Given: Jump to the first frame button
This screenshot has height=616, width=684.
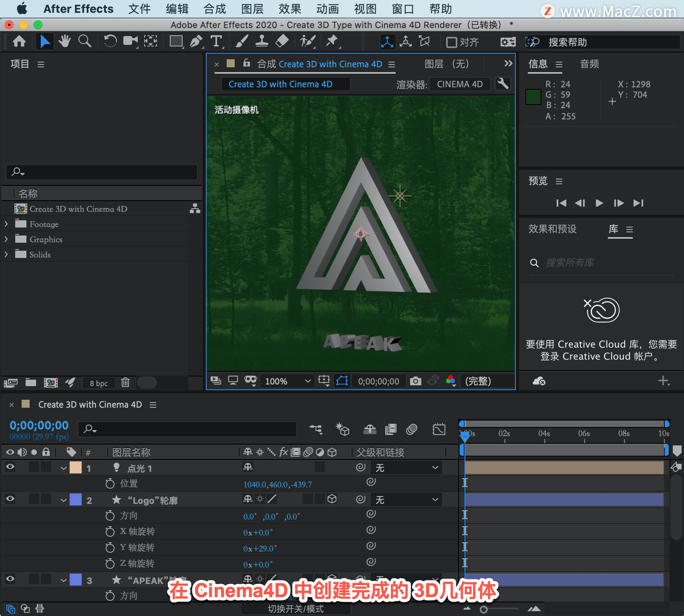Looking at the screenshot, I should click(561, 203).
